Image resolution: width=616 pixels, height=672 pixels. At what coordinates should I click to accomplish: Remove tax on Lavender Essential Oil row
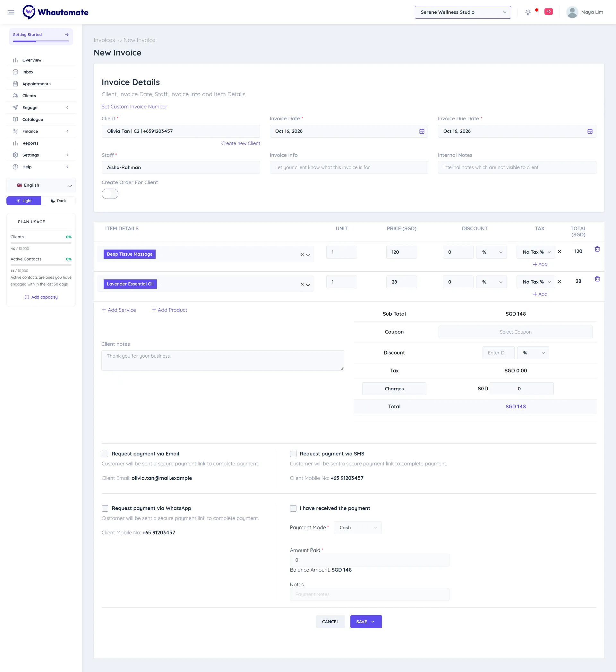(x=559, y=281)
